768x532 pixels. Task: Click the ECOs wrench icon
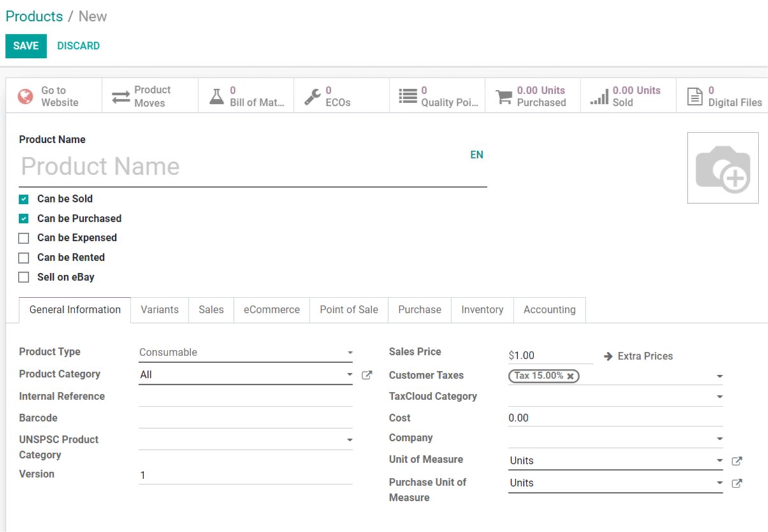[x=312, y=97]
